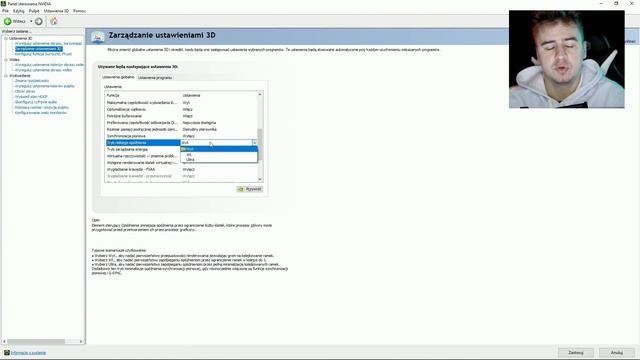This screenshot has height=360, width=640.
Task: Open the desktop size and position item
Action: 42,107
